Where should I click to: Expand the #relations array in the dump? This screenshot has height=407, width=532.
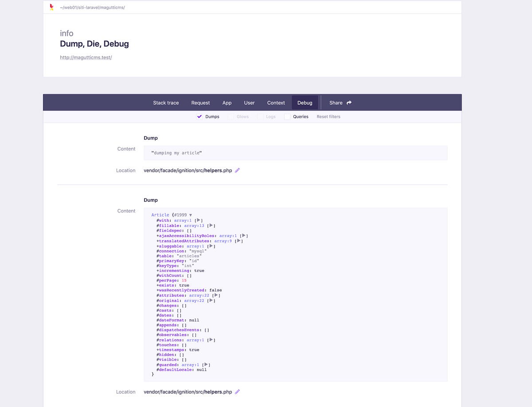point(211,340)
